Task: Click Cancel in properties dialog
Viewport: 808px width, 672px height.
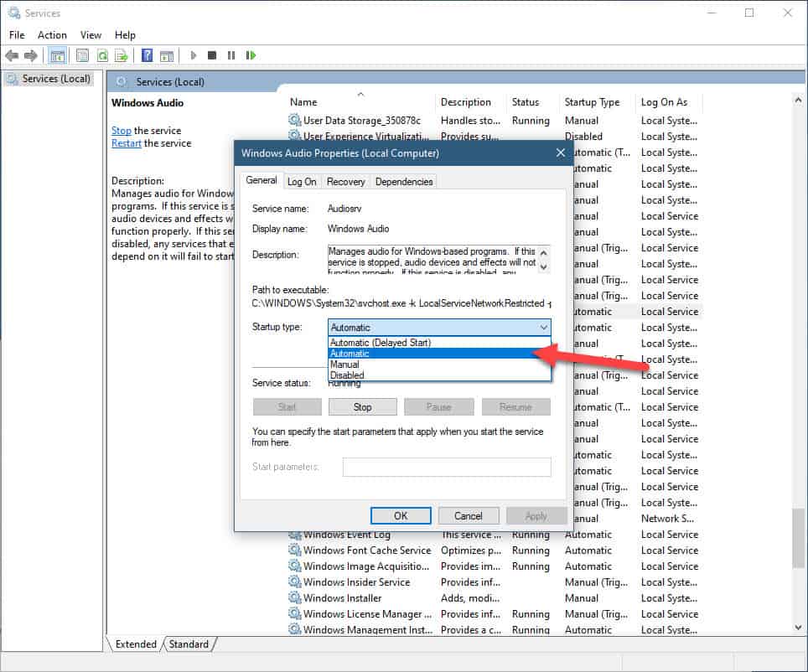Action: point(468,516)
